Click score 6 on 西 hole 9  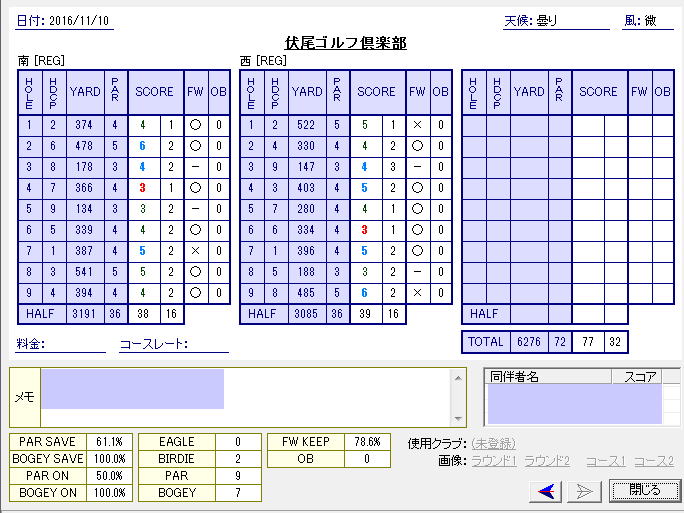pyautogui.click(x=364, y=293)
